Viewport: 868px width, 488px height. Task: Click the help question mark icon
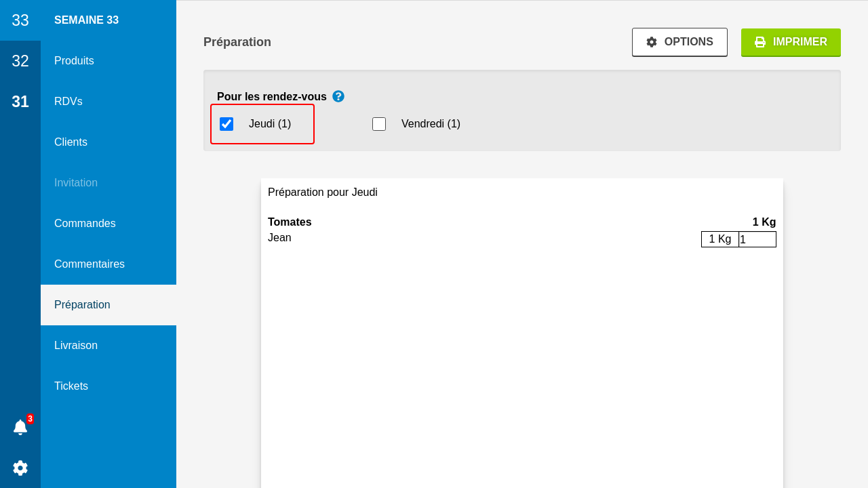point(338,96)
